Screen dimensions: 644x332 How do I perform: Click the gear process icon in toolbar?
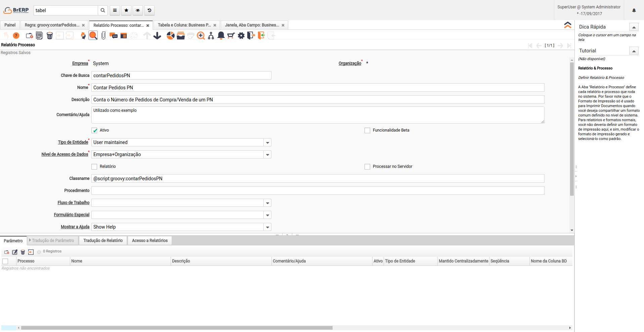pyautogui.click(x=241, y=36)
